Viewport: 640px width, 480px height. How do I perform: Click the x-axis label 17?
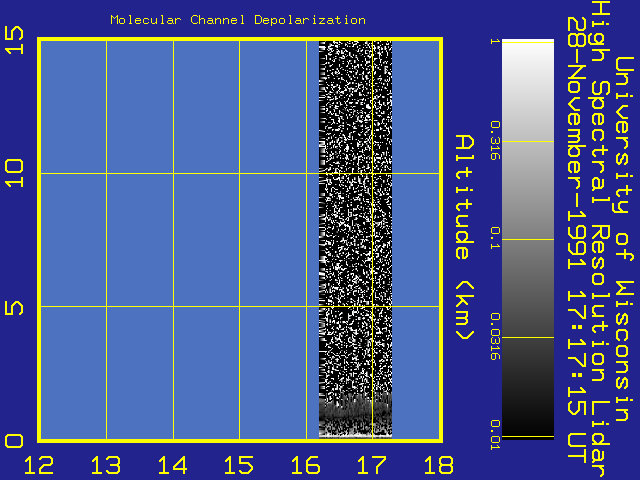372,465
